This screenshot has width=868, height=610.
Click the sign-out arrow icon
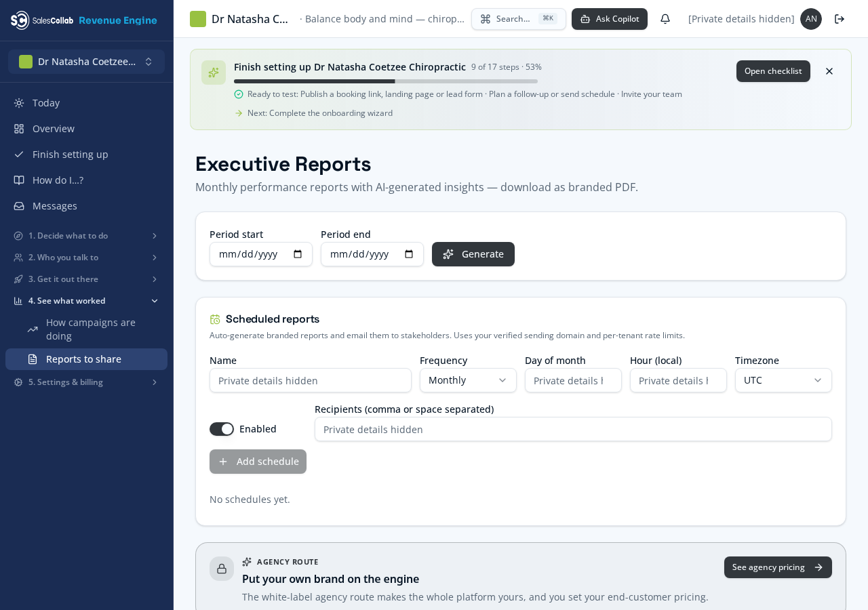[840, 19]
